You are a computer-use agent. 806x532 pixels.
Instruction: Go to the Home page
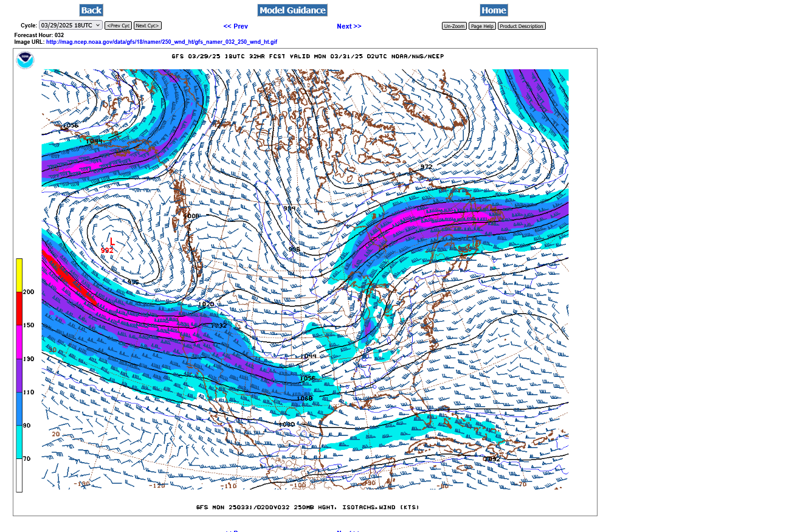[x=494, y=10]
